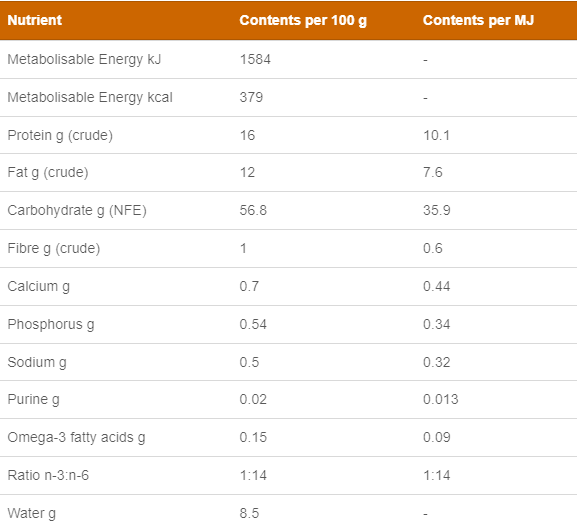Image resolution: width=577 pixels, height=532 pixels.
Task: Select the 0.32 sodium per MJ value
Action: (x=436, y=362)
